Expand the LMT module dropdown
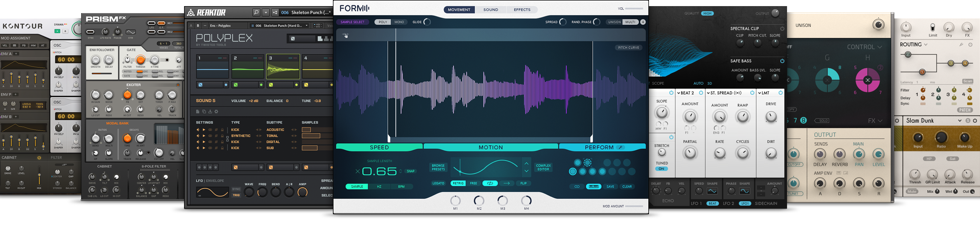Screen dimensions: 980x227 coord(760,93)
